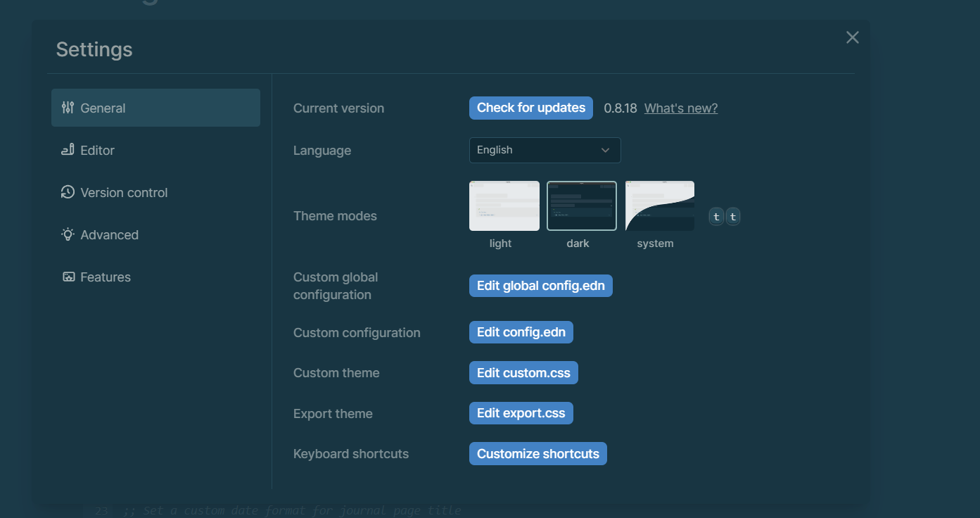The image size is (980, 518).
Task: Click the close X on the Settings dialog
Action: 852,37
